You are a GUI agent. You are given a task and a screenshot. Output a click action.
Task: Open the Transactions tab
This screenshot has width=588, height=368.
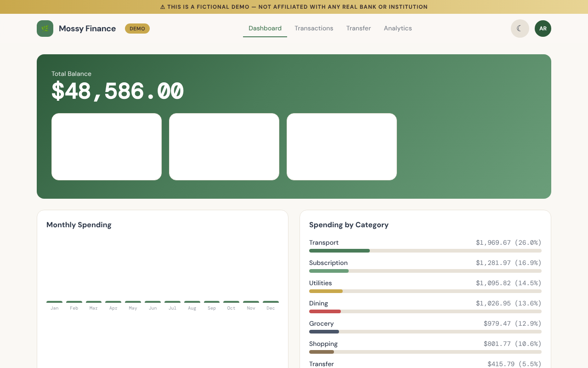(x=314, y=29)
